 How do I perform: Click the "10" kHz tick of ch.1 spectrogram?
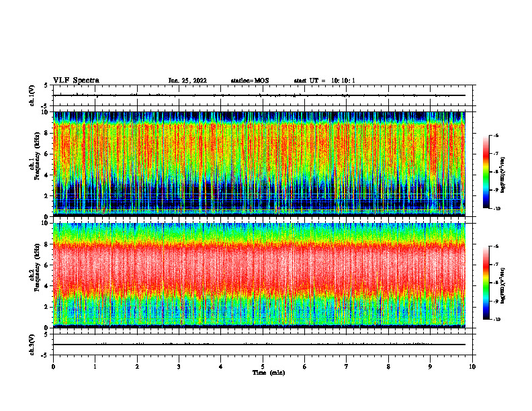[46, 112]
